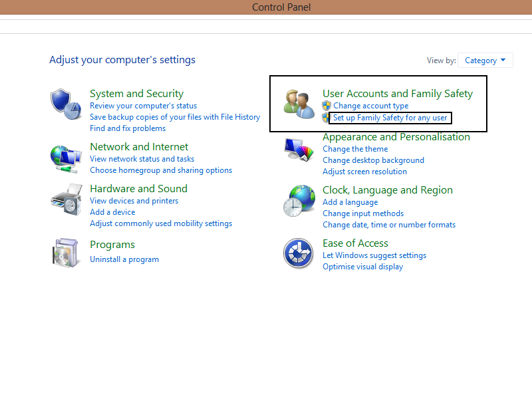The image size is (532, 399).
Task: Click the System and Security shield icon
Action: tap(66, 104)
